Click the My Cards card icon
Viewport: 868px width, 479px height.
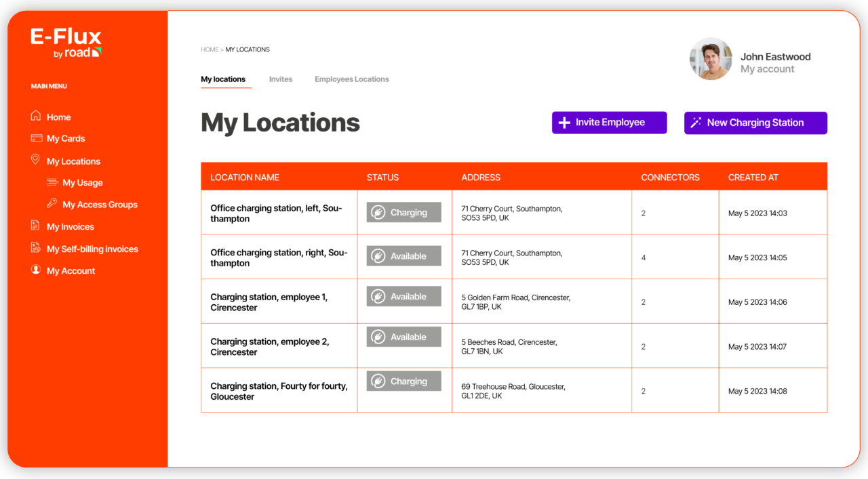[x=37, y=138]
